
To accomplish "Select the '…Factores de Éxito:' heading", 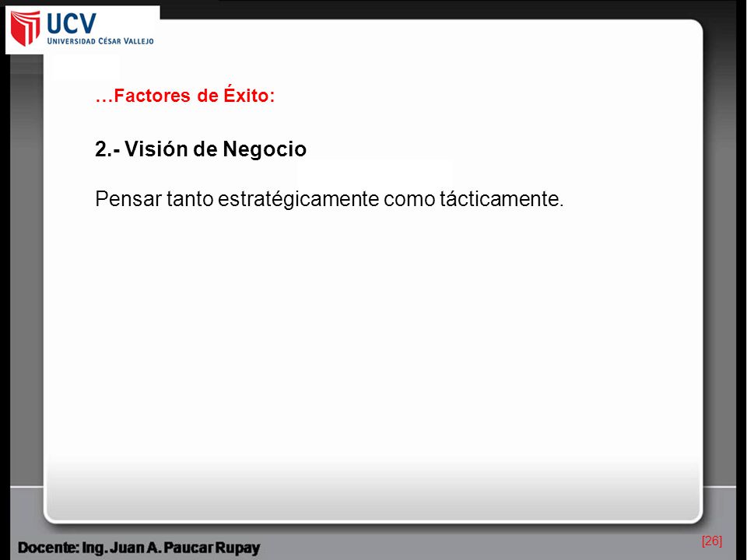I will (185, 95).
